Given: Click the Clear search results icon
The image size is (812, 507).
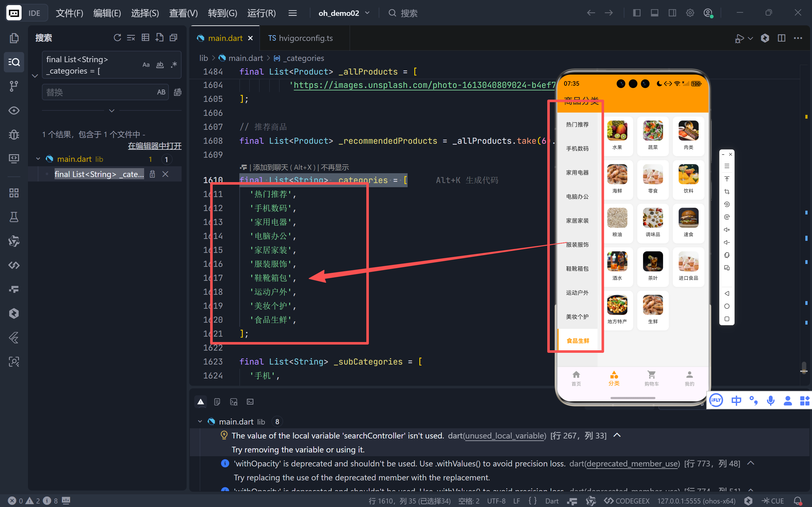Looking at the screenshot, I should click(131, 37).
